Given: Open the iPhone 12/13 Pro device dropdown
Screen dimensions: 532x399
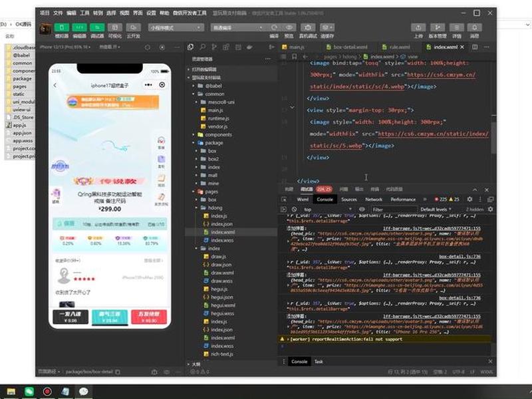Looking at the screenshot, I should (x=65, y=47).
